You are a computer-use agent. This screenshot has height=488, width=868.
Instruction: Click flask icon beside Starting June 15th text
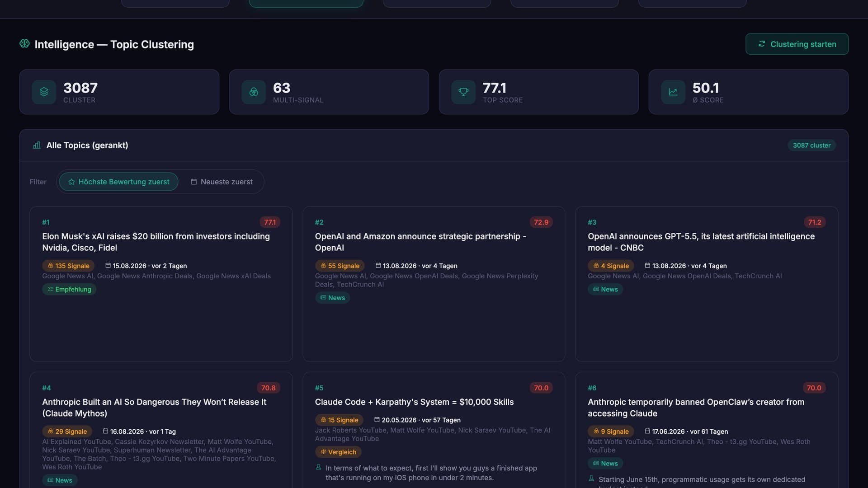point(591,479)
